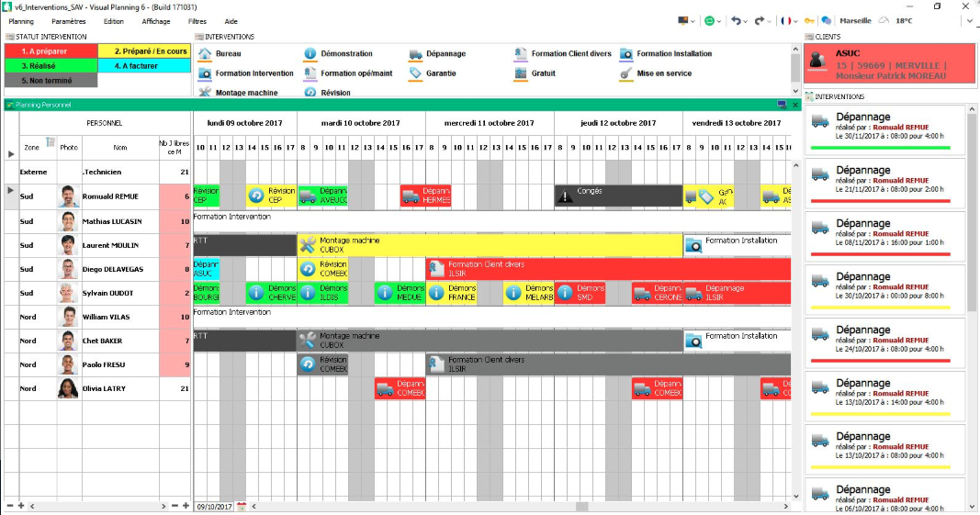Click the Montage machine tools icon
980x515 pixels.
click(205, 92)
